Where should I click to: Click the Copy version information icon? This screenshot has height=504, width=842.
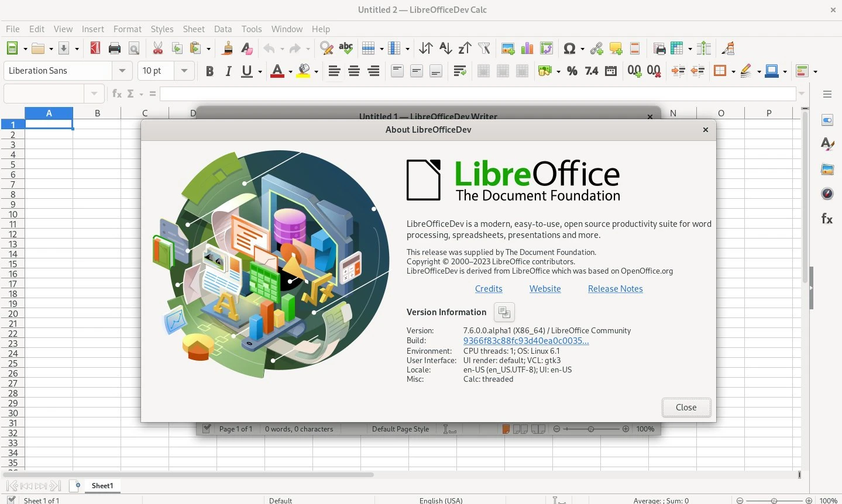[504, 312]
